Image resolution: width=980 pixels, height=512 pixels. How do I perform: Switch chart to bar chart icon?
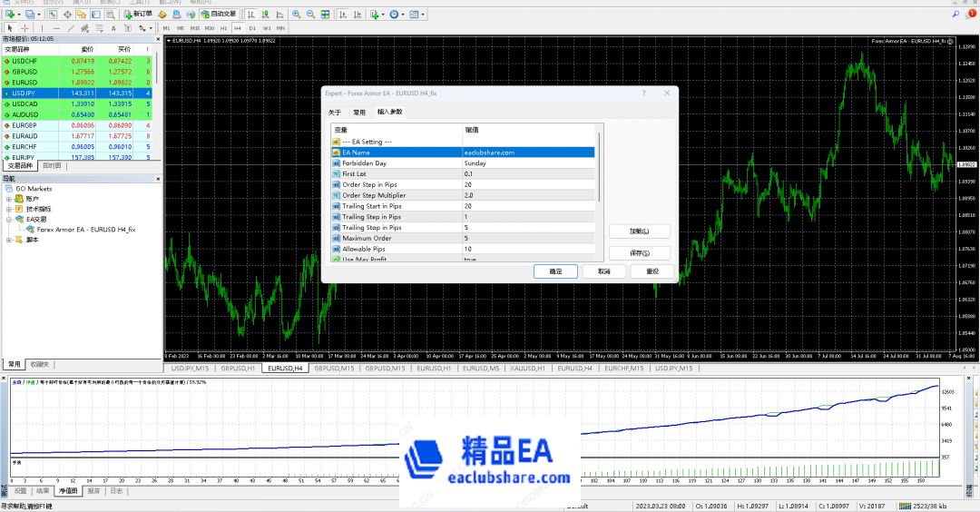[x=251, y=15]
